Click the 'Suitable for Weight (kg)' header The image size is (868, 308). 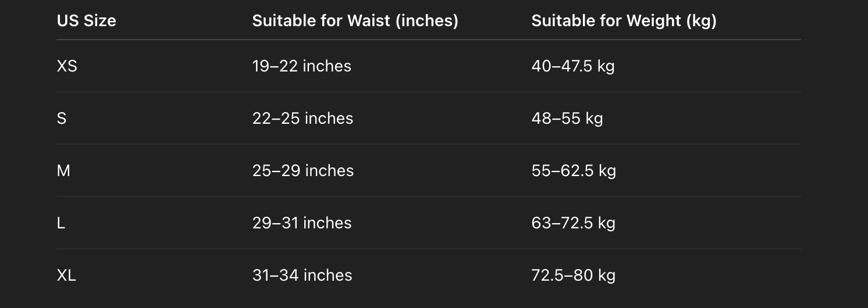tap(624, 21)
